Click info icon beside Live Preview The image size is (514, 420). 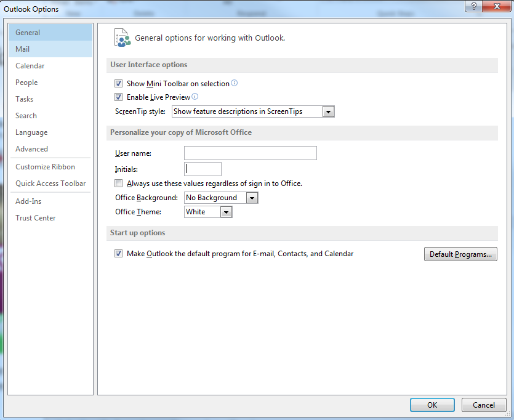point(195,97)
